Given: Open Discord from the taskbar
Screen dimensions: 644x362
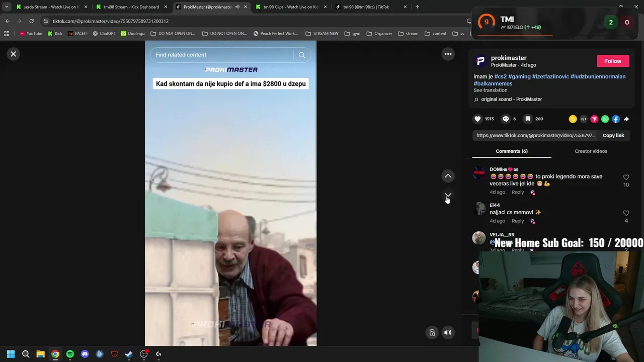Looking at the screenshot, I should point(85,354).
